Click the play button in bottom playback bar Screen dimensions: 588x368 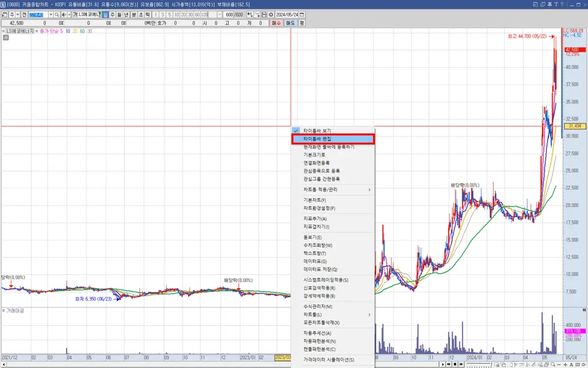coord(443,364)
